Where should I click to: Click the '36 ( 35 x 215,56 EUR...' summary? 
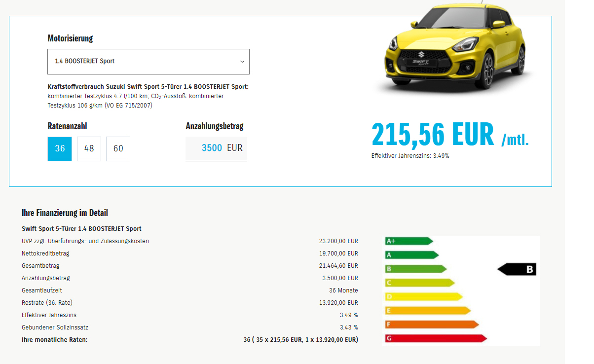(x=301, y=340)
